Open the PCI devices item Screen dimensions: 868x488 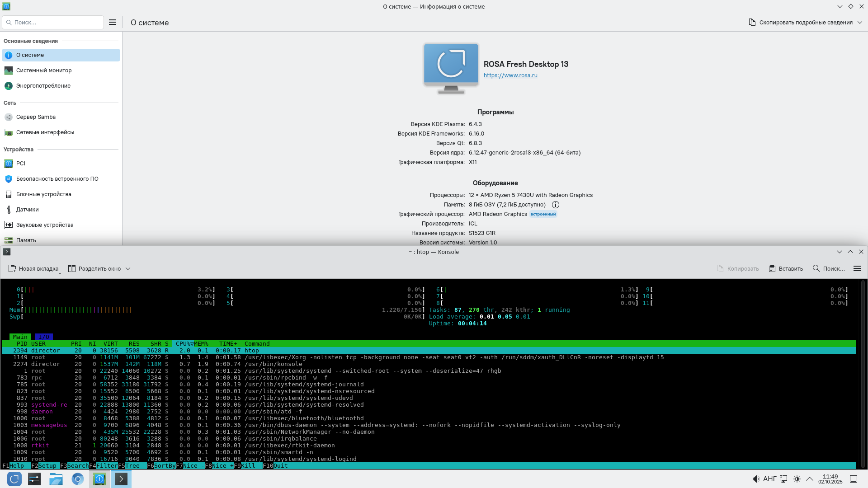(20, 164)
